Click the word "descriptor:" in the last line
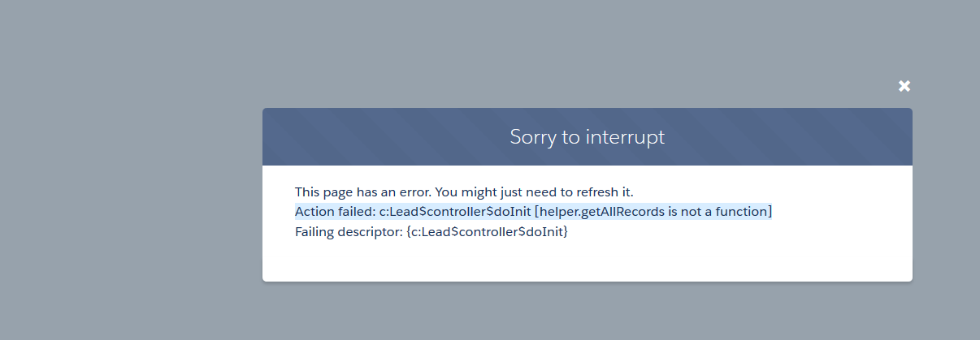Image resolution: width=980 pixels, height=340 pixels. click(x=371, y=232)
